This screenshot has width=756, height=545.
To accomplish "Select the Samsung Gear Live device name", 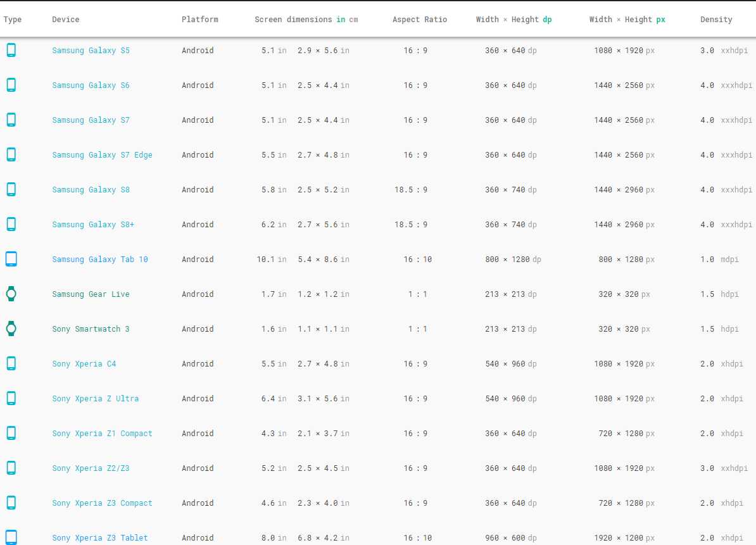I will click(x=91, y=294).
